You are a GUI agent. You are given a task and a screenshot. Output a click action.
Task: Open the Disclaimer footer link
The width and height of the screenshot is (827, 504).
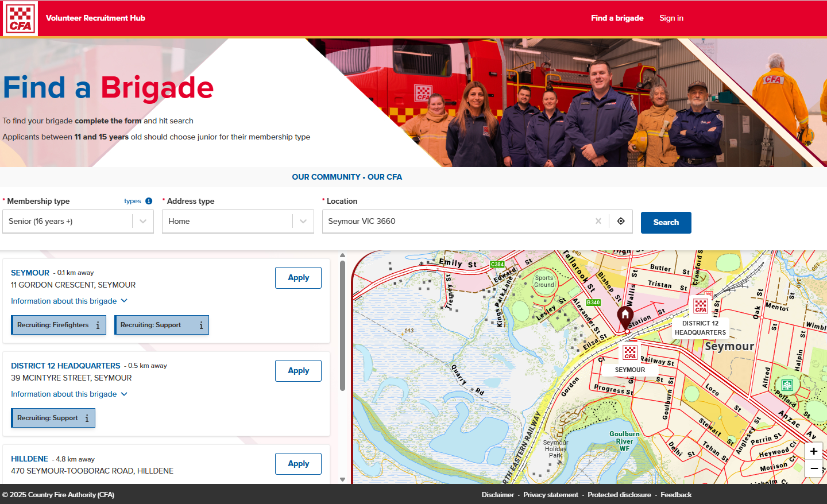coord(498,494)
